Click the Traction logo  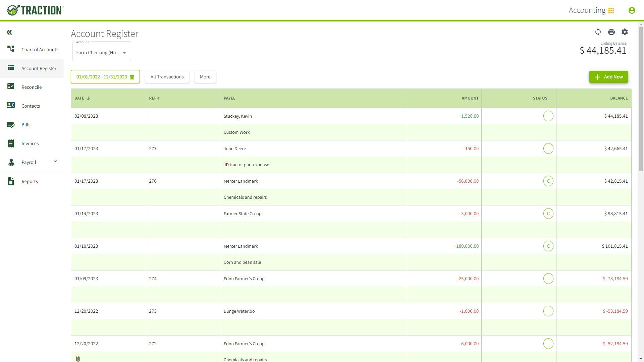click(35, 10)
